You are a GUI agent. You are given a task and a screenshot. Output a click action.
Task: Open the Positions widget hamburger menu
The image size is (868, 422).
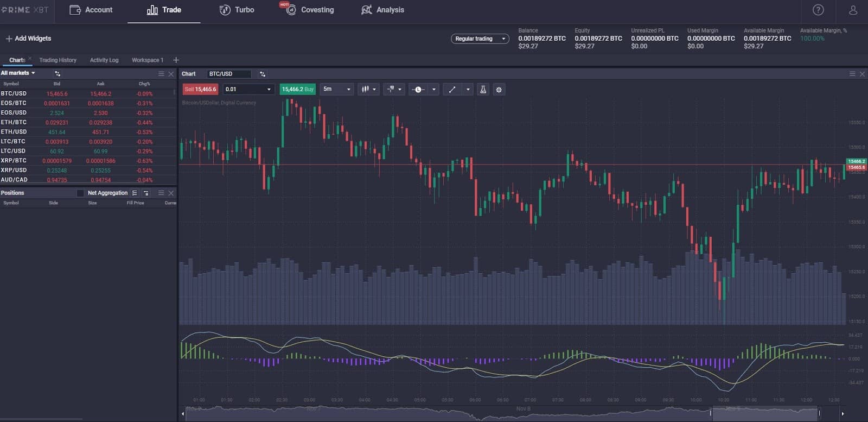161,193
